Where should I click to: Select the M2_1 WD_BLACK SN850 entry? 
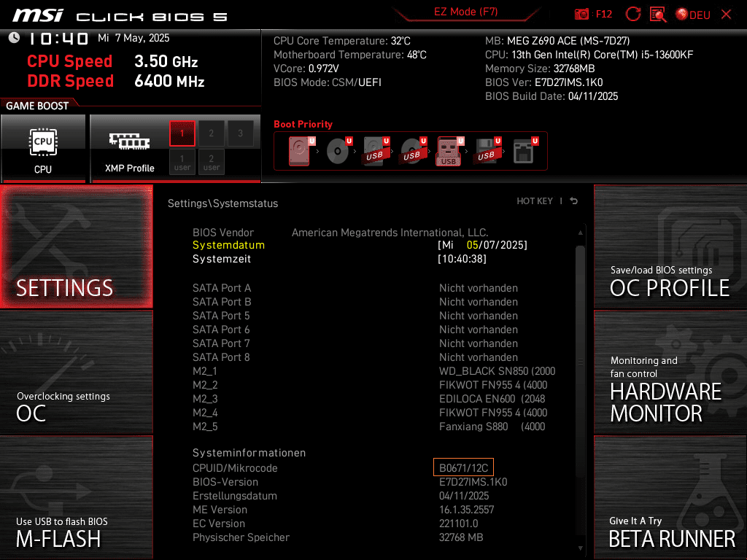pyautogui.click(x=497, y=371)
